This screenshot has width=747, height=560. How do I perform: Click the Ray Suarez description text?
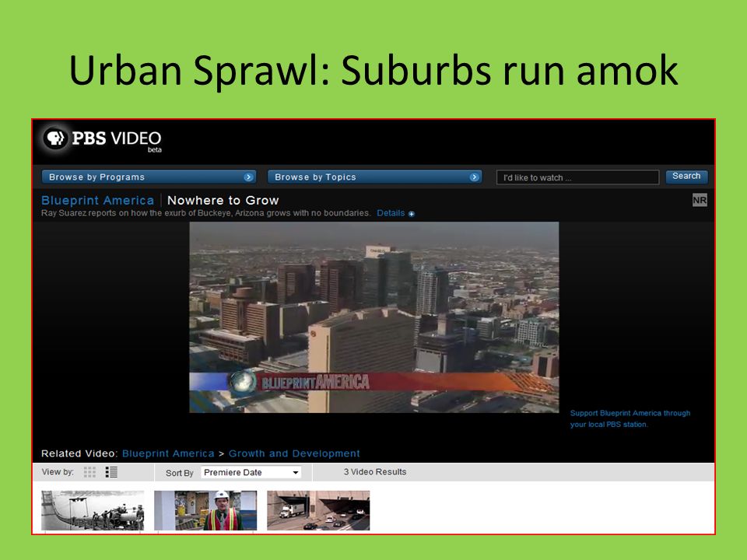(205, 213)
